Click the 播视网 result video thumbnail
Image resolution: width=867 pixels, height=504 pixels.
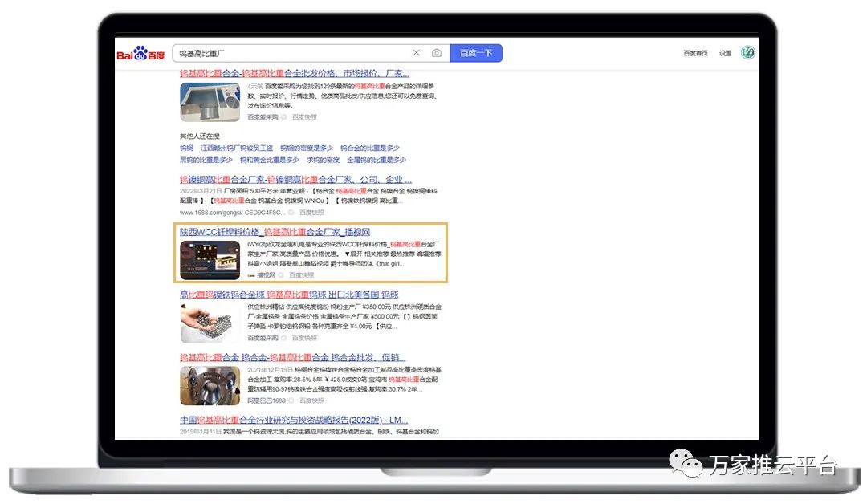(x=210, y=258)
